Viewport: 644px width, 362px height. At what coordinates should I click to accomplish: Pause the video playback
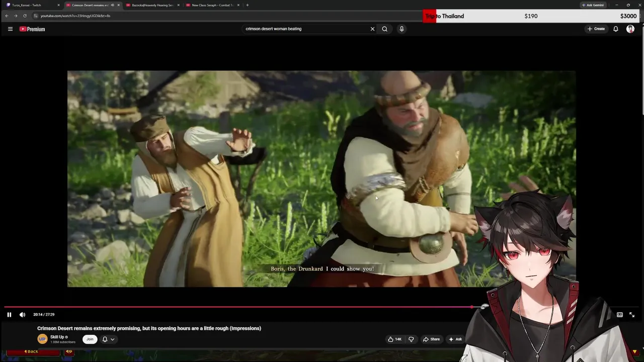[x=9, y=315]
